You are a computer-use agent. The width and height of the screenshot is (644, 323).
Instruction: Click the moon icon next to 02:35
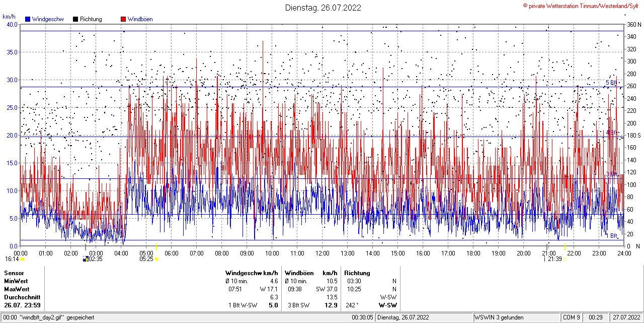[x=85, y=259]
